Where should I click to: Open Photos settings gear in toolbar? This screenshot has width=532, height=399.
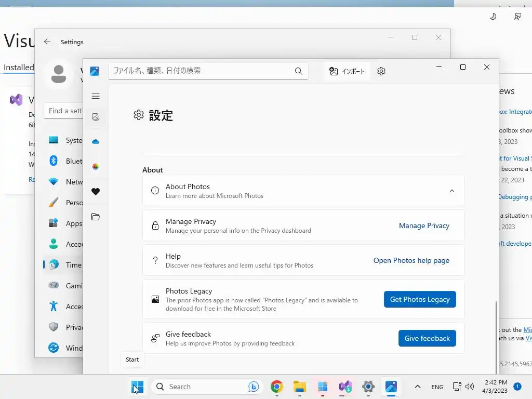coord(381,71)
